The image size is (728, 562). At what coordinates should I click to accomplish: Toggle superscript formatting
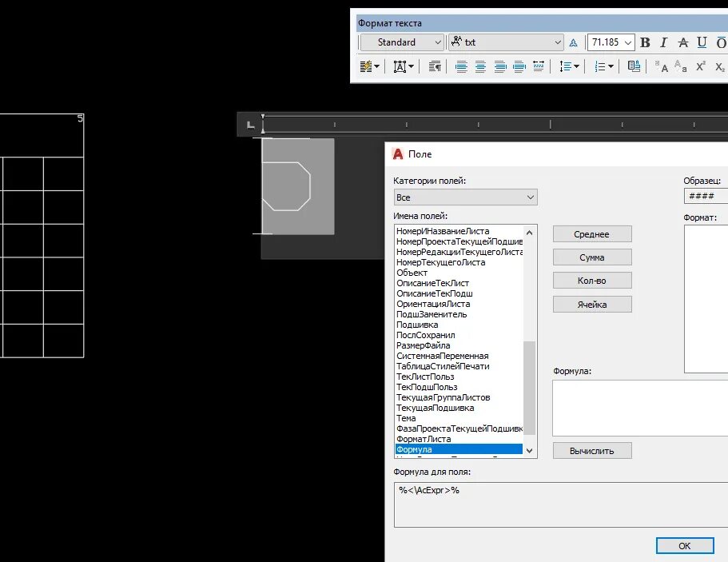click(701, 66)
